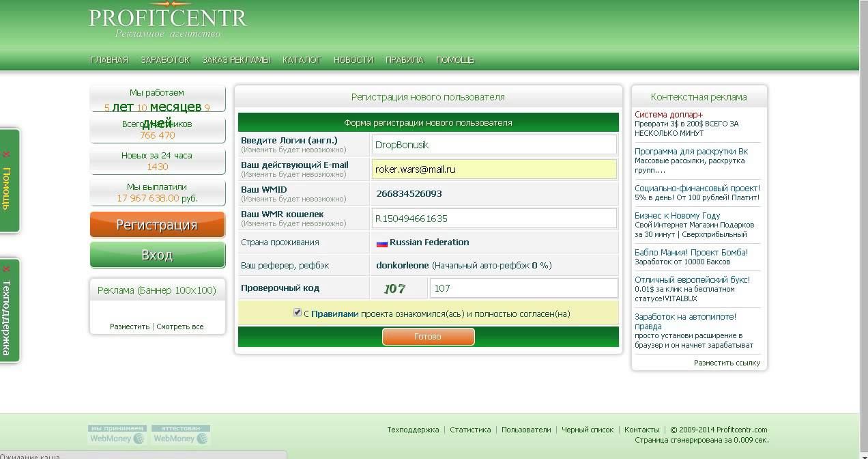868x459 pixels.
Task: Open 'Бизнес к Новому Году' ad
Action: click(678, 216)
